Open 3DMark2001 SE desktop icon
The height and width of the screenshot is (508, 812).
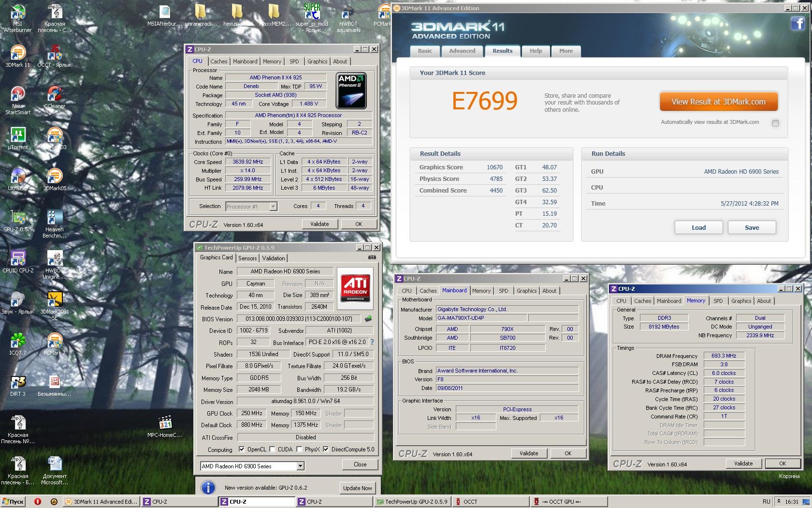click(x=55, y=306)
